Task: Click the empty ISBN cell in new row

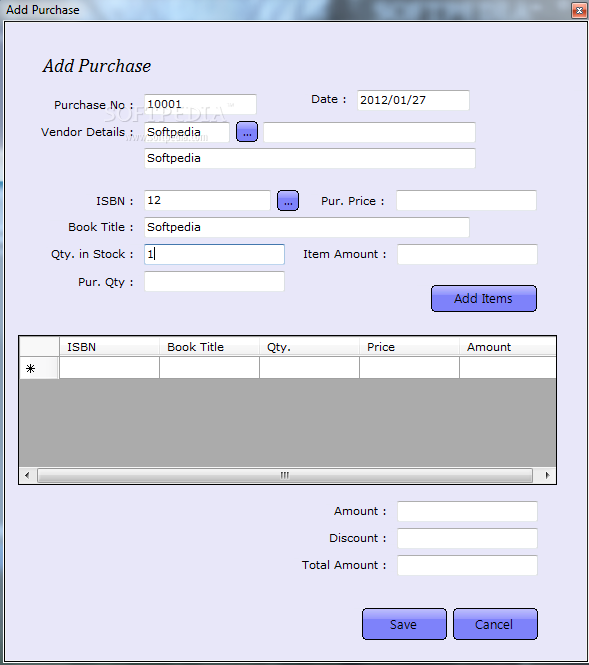Action: (109, 368)
